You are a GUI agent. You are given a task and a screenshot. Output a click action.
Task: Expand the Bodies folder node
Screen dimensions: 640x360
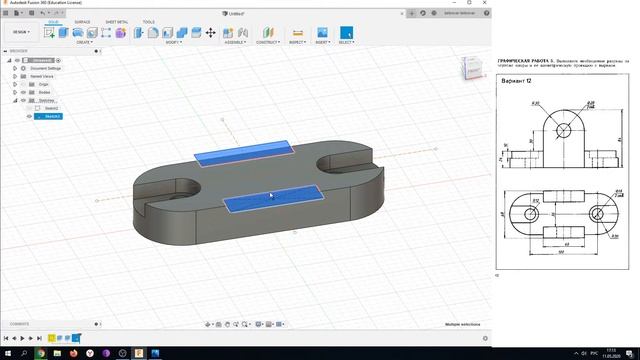coord(15,92)
